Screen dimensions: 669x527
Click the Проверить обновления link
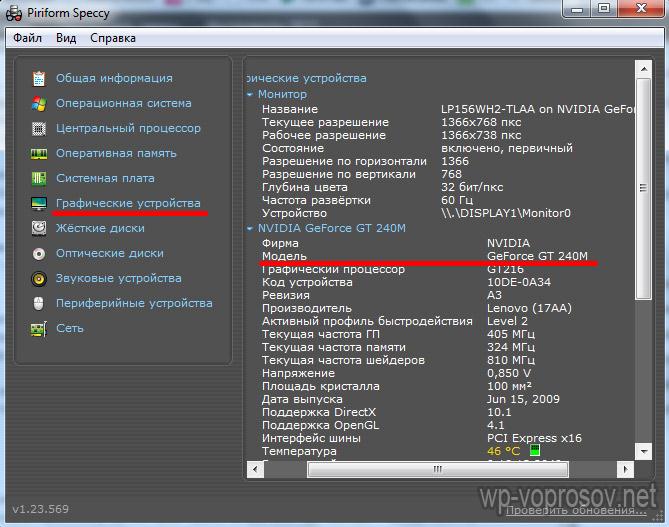[576, 510]
